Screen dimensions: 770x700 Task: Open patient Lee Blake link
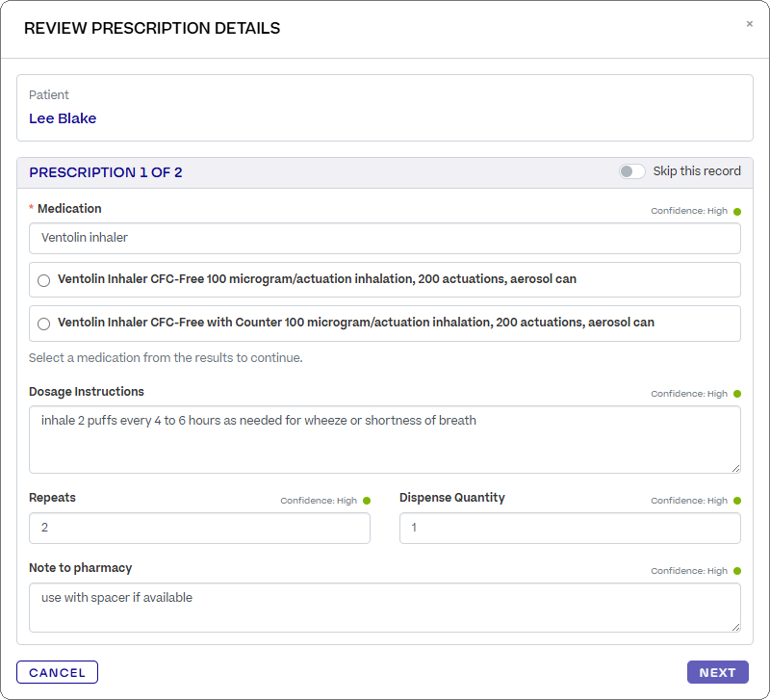tap(63, 118)
